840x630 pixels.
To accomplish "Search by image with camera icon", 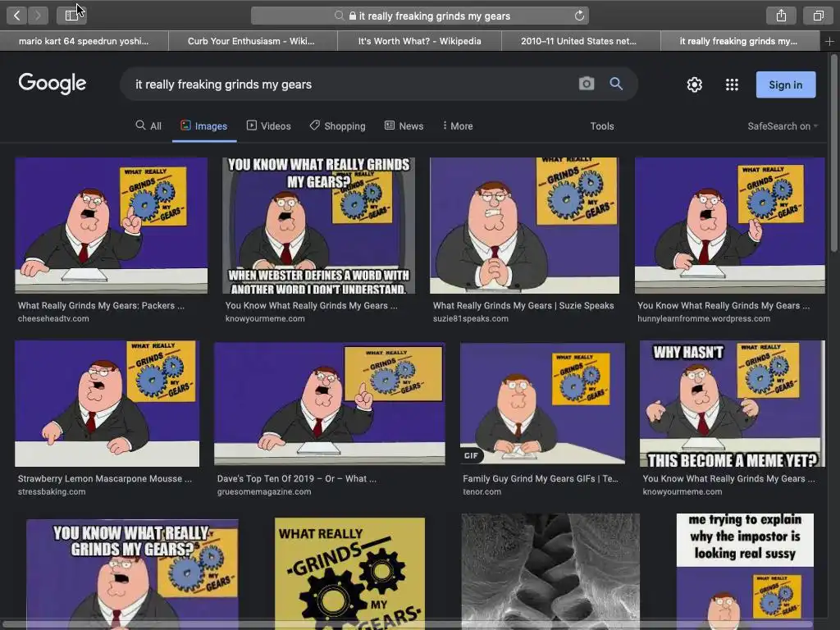I will coord(587,84).
